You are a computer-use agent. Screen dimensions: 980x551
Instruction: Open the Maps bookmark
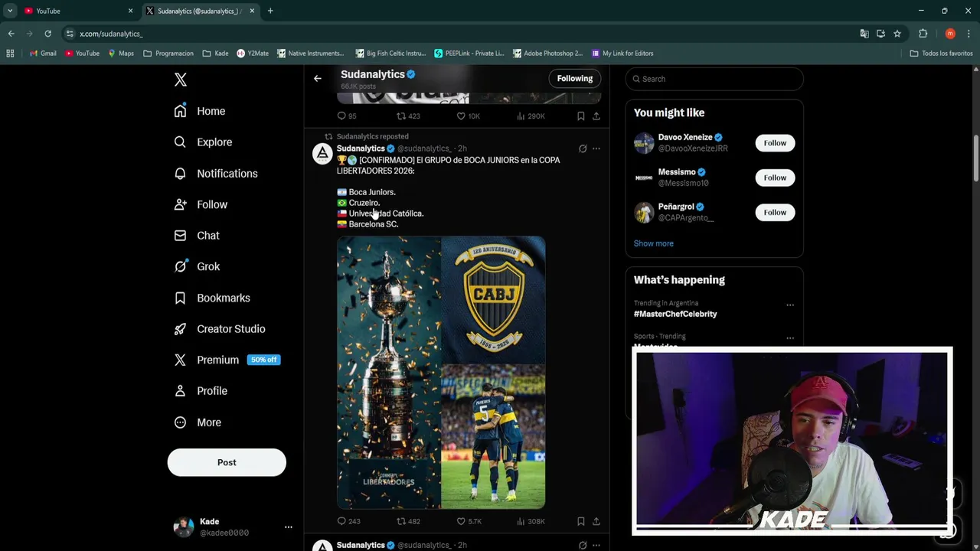[121, 54]
